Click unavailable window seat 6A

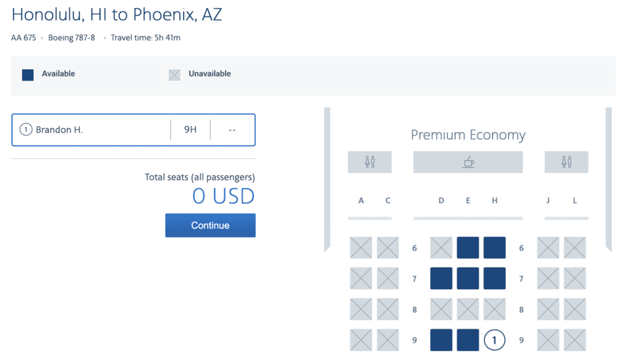coord(361,248)
